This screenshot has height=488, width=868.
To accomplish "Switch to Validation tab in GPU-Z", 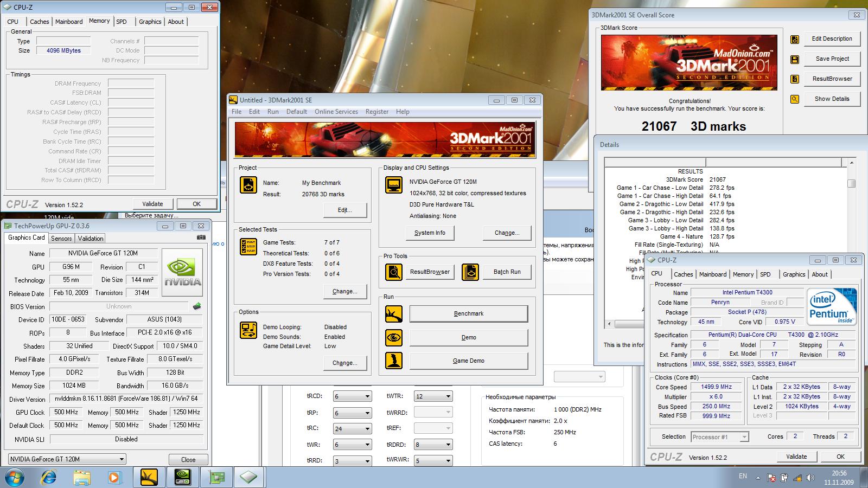I will (91, 239).
